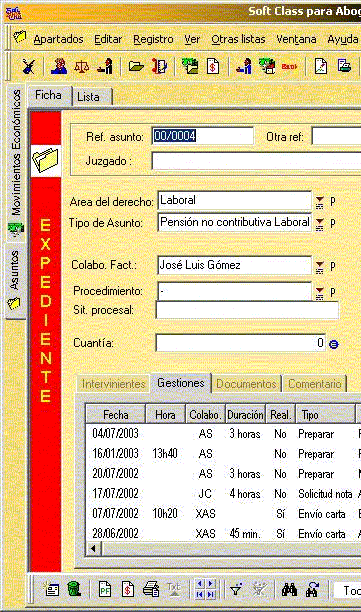361x612 pixels.
Task: Open the Colabo. Fact. dropdown arrow
Action: pyautogui.click(x=320, y=267)
